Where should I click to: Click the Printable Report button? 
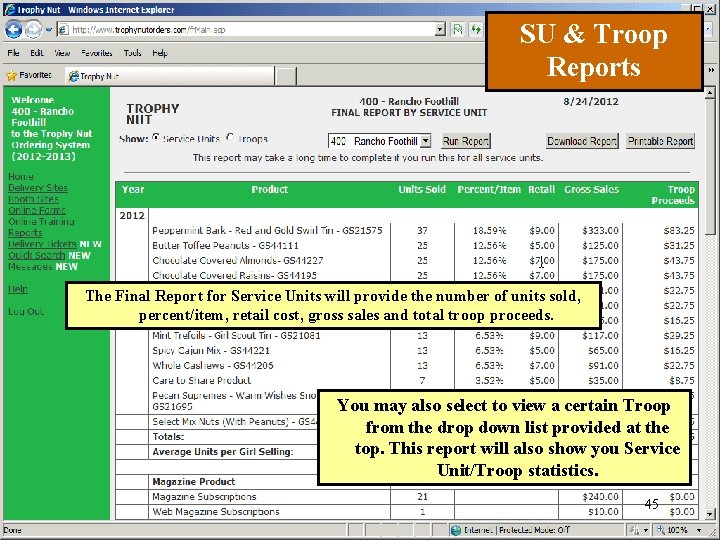click(x=660, y=141)
